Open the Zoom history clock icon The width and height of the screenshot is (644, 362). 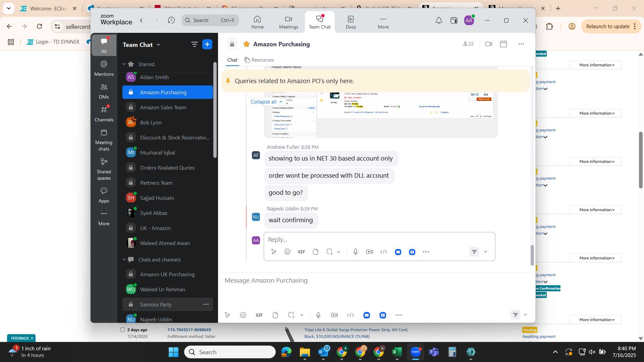[171, 20]
